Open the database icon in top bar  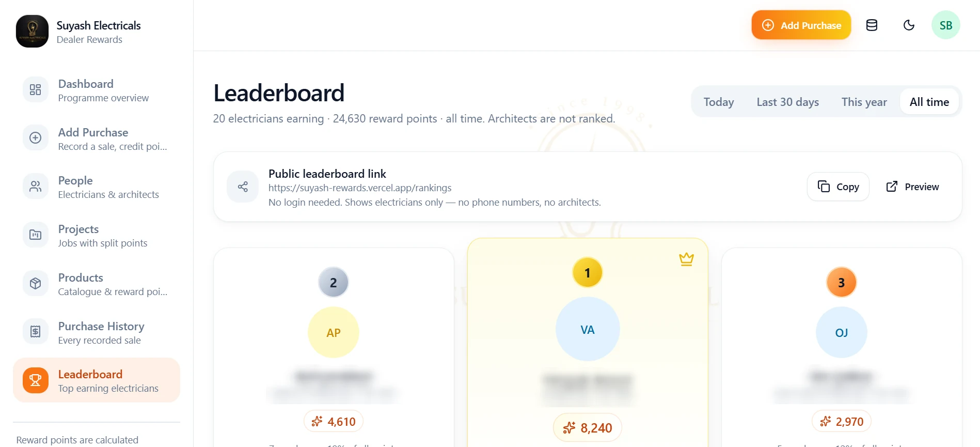click(872, 25)
